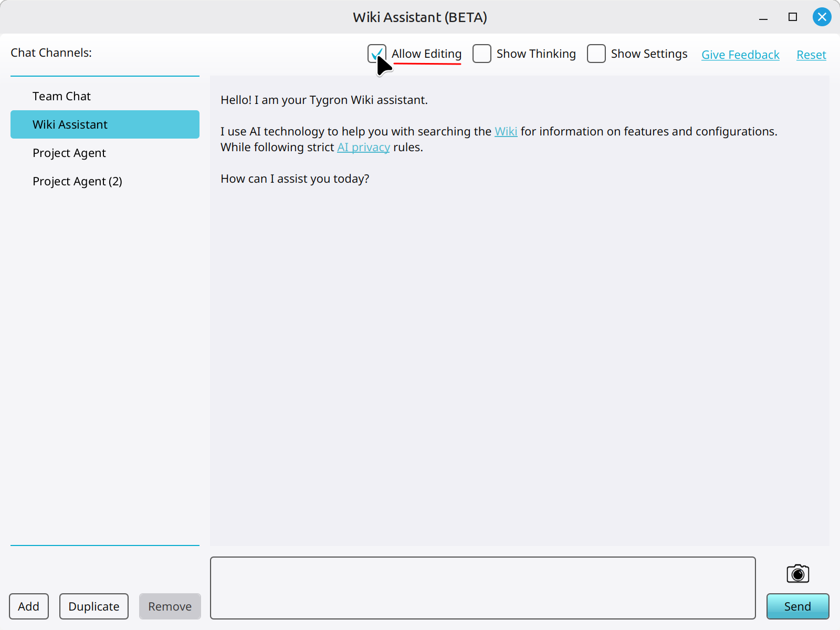Follow the Wiki link in the message
This screenshot has height=630, width=840.
[x=506, y=131]
